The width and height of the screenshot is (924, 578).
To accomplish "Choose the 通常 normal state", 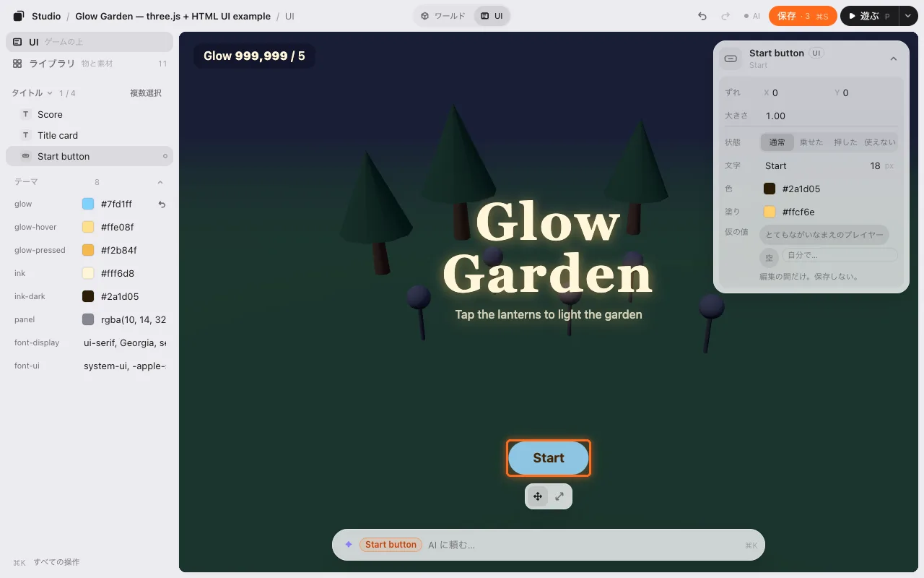I will (x=777, y=142).
